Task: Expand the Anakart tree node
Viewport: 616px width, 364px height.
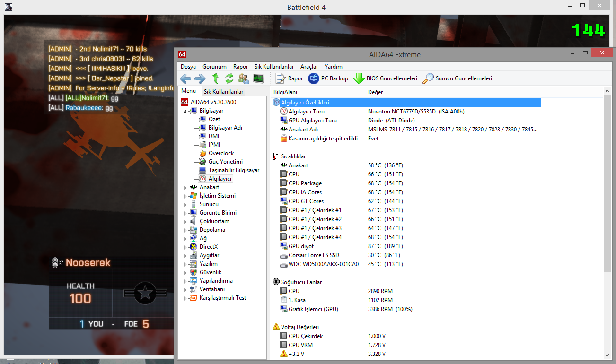Action: (185, 187)
